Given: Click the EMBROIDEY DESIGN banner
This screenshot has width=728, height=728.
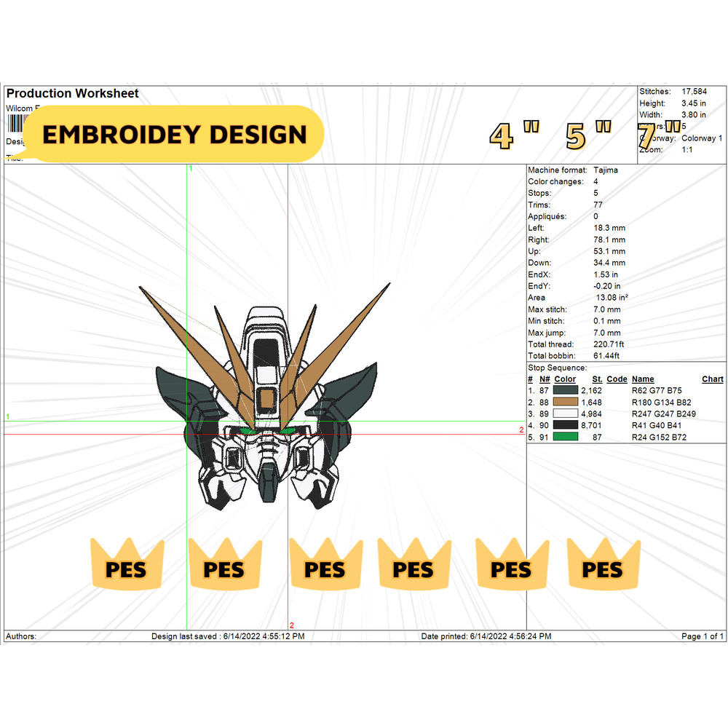Looking at the screenshot, I should (x=173, y=135).
